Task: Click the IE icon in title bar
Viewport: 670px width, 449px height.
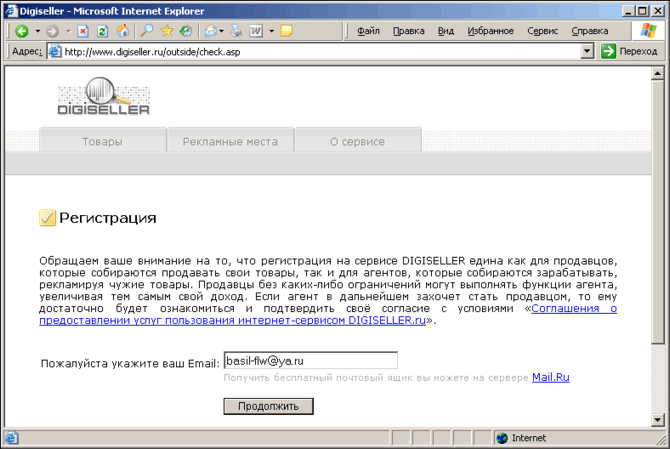Action: coord(11,11)
